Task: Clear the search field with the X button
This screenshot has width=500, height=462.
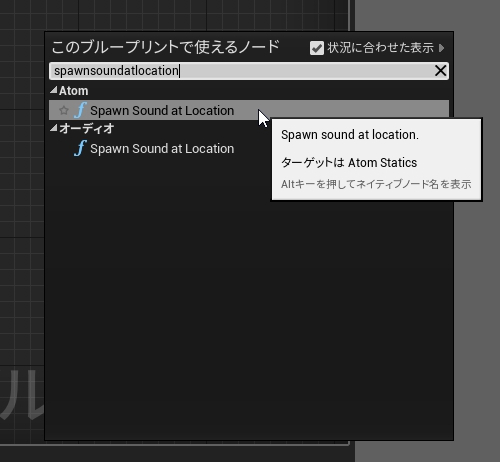Action: [440, 71]
